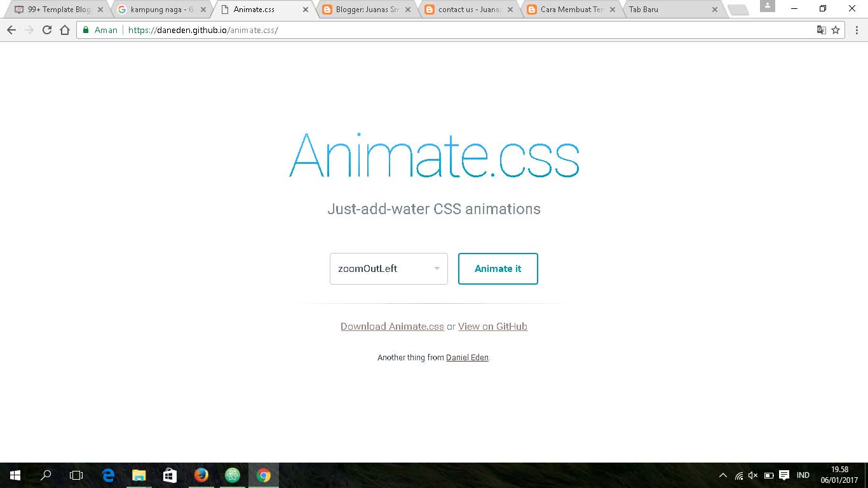Open the Home page icon

pos(65,29)
